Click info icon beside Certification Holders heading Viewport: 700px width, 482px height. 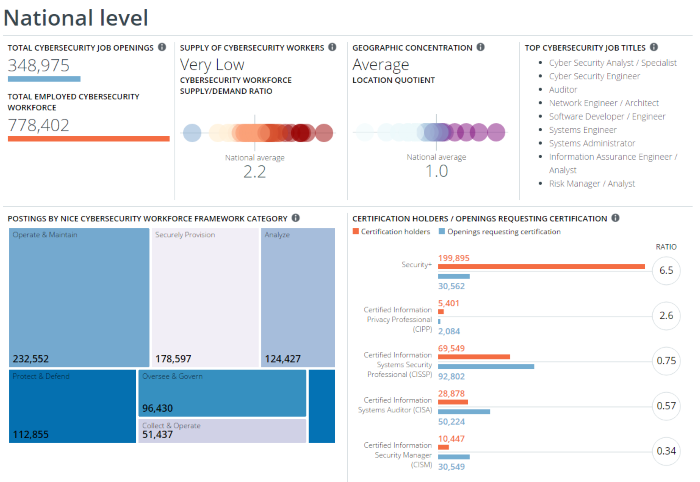coord(615,218)
